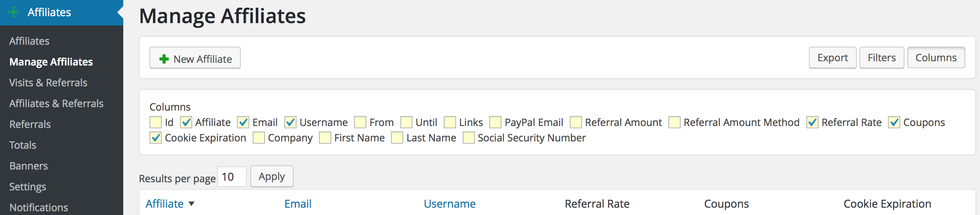Click the Export button
This screenshot has height=215, width=980.
(833, 58)
